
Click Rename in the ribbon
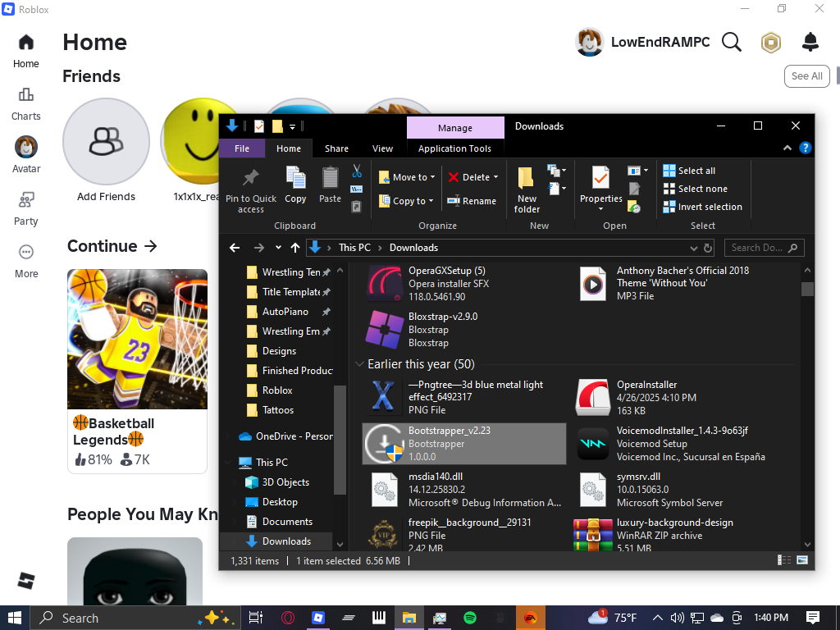[x=472, y=201]
